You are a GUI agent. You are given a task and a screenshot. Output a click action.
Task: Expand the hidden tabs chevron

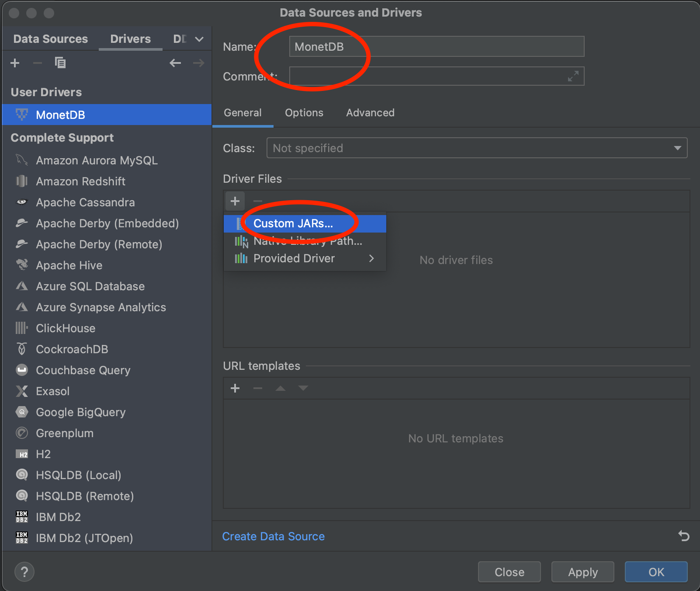click(199, 39)
